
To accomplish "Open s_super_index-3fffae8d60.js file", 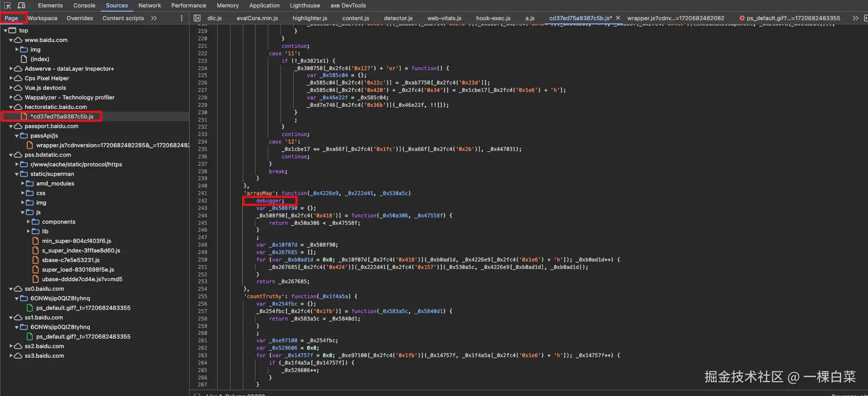I will (81, 250).
